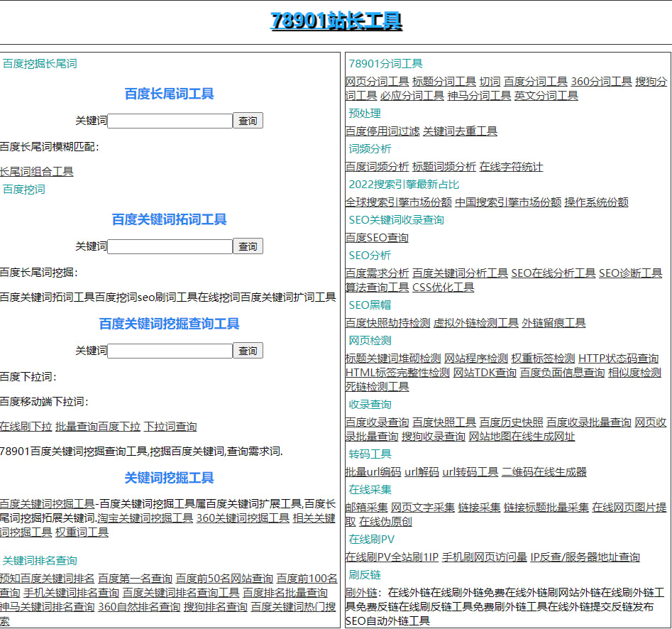The width and height of the screenshot is (672, 629).
Task: Open 批量查询百度下拉 link
Action: click(98, 427)
